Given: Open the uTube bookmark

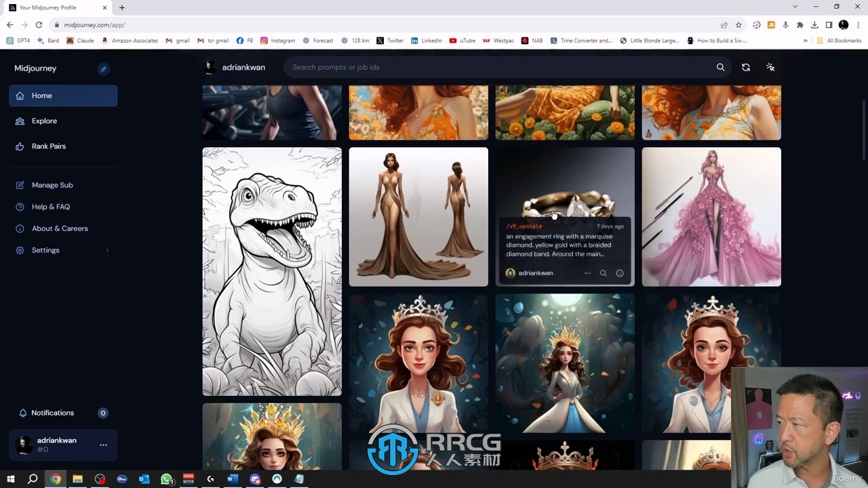Looking at the screenshot, I should tap(462, 41).
